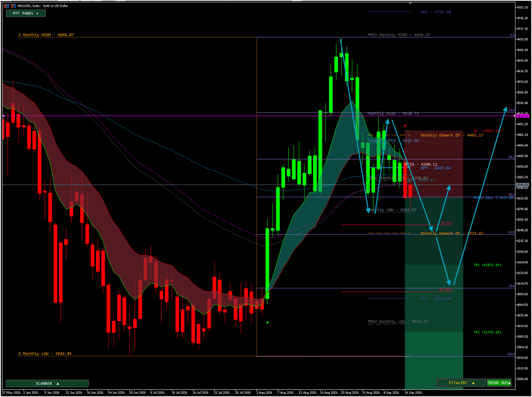Click the 78.6 Fibonacci level label
This screenshot has width=532, height=397.
(511, 286)
